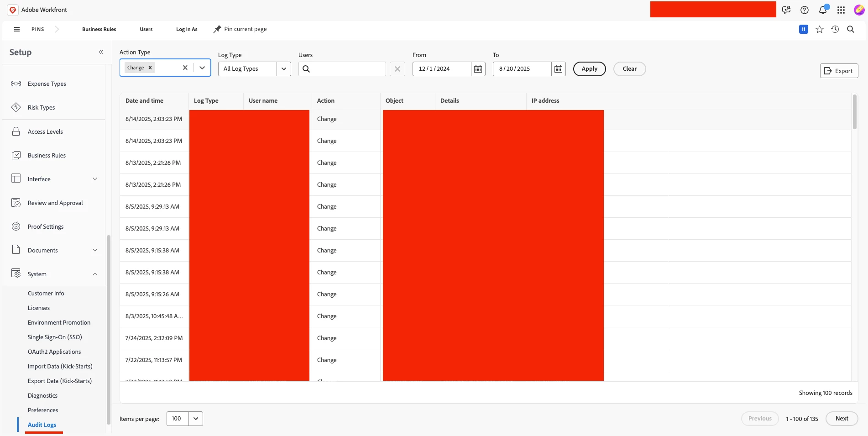Remove the Change tag from Action Type
The height and width of the screenshot is (436, 868).
coord(150,68)
